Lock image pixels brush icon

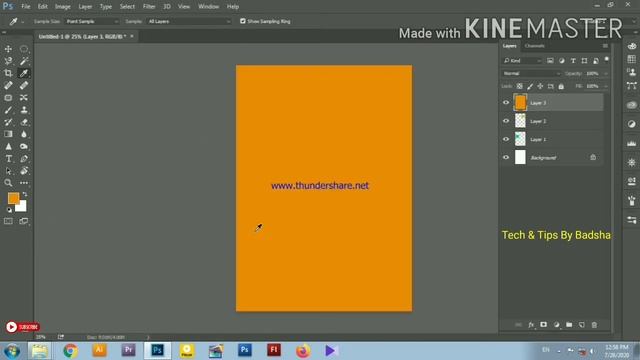coord(530,87)
